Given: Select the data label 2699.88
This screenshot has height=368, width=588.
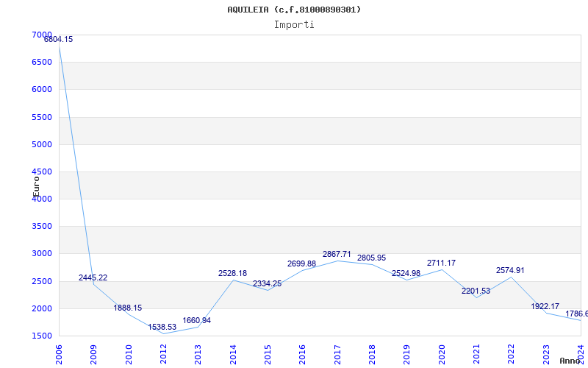Looking at the screenshot, I should coord(302,264).
